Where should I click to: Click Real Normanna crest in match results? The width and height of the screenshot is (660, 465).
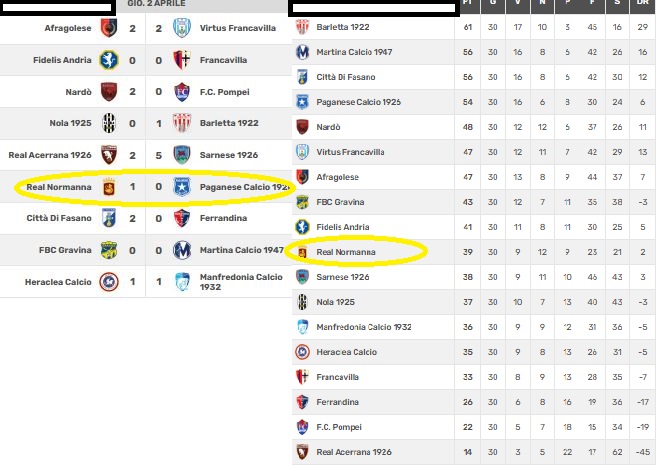110,187
